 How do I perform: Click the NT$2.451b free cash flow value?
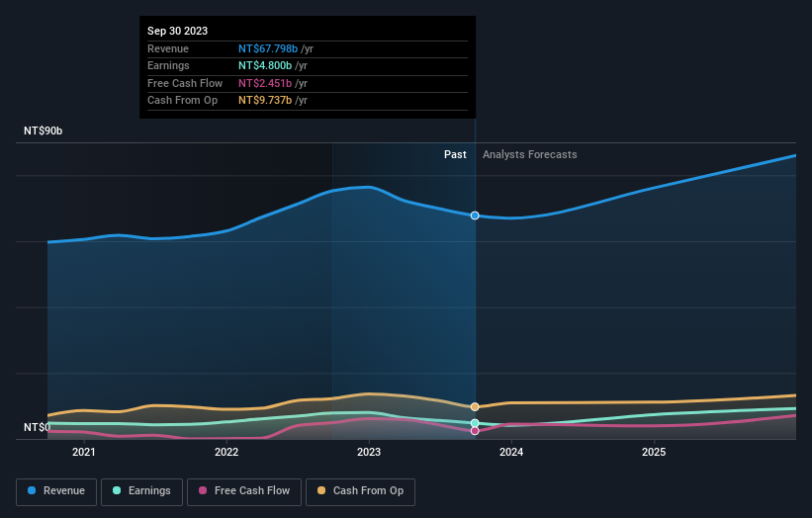coord(265,83)
